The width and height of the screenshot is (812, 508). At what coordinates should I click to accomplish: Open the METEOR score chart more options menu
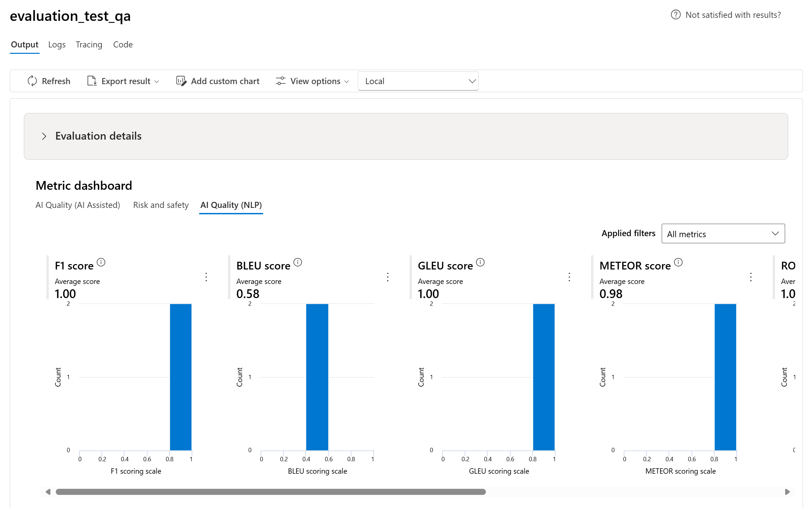750,277
